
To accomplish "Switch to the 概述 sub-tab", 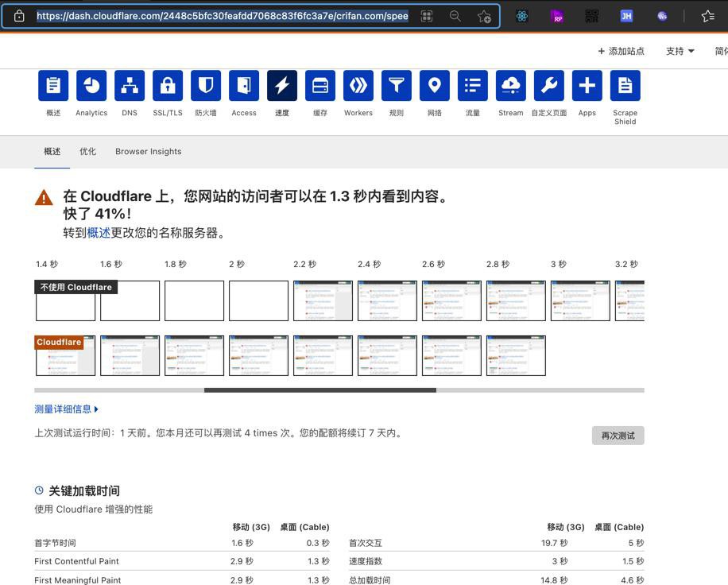I will click(x=52, y=151).
